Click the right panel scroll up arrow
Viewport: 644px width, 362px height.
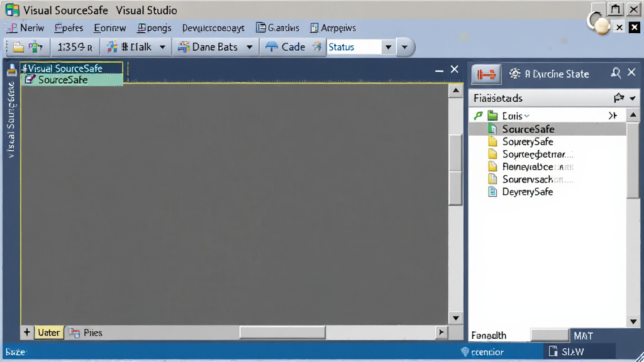(x=633, y=115)
